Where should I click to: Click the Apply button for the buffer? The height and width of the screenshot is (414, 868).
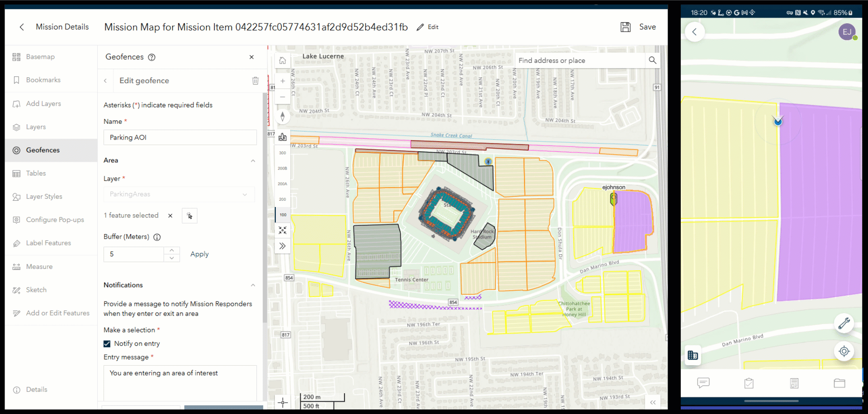click(x=199, y=254)
